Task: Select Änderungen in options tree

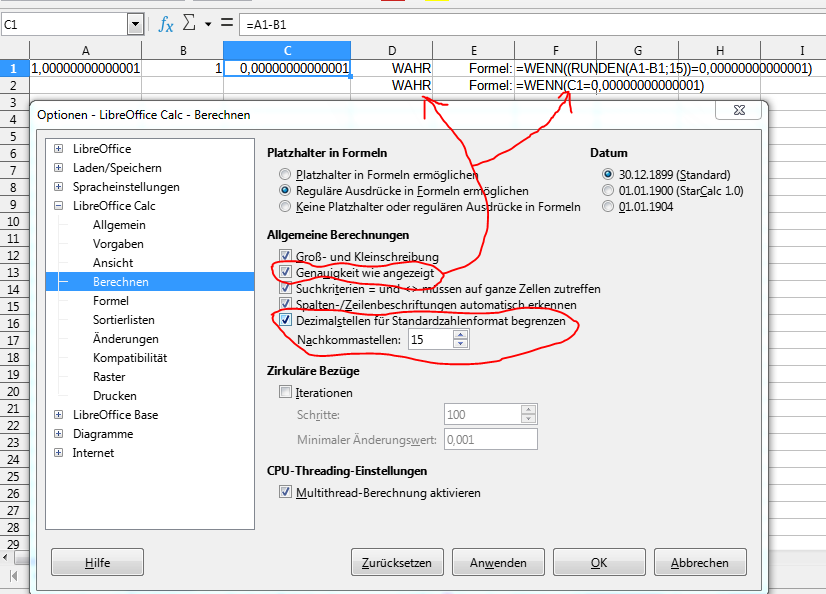Action: pos(125,339)
